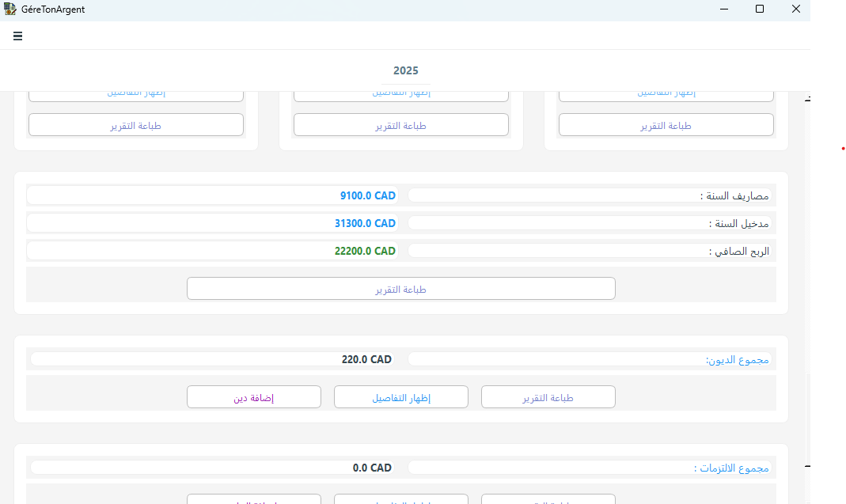The width and height of the screenshot is (846, 504).
Task: Click the الربح الصافي label field
Action: pyautogui.click(x=590, y=251)
